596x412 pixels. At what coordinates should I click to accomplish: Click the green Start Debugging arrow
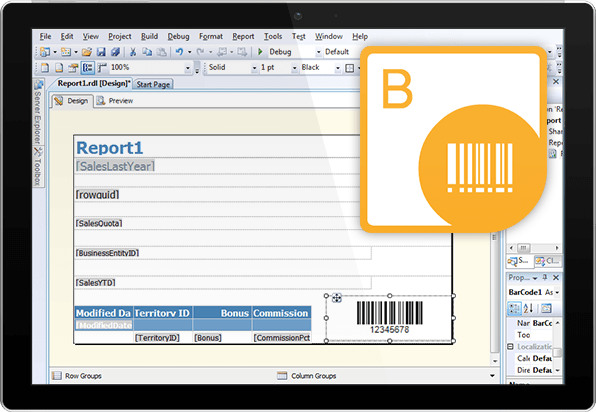click(260, 52)
